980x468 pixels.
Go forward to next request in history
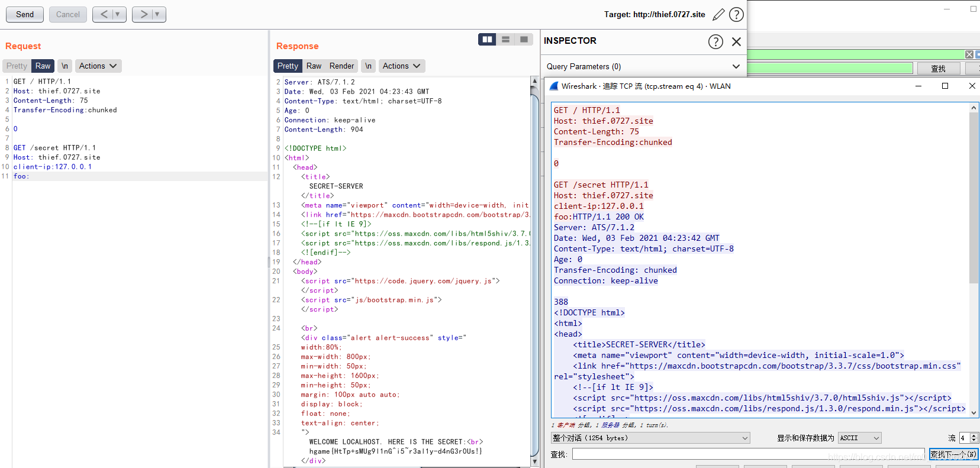point(143,14)
